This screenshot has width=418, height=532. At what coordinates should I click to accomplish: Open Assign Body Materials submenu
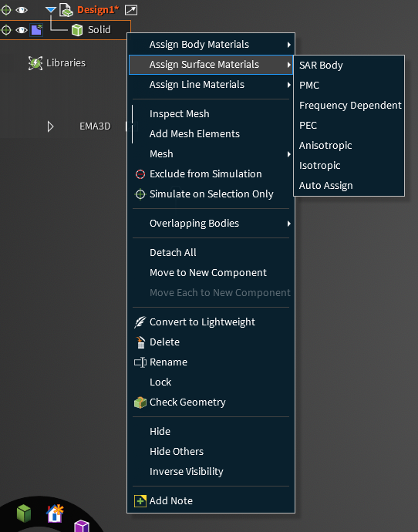coord(211,45)
